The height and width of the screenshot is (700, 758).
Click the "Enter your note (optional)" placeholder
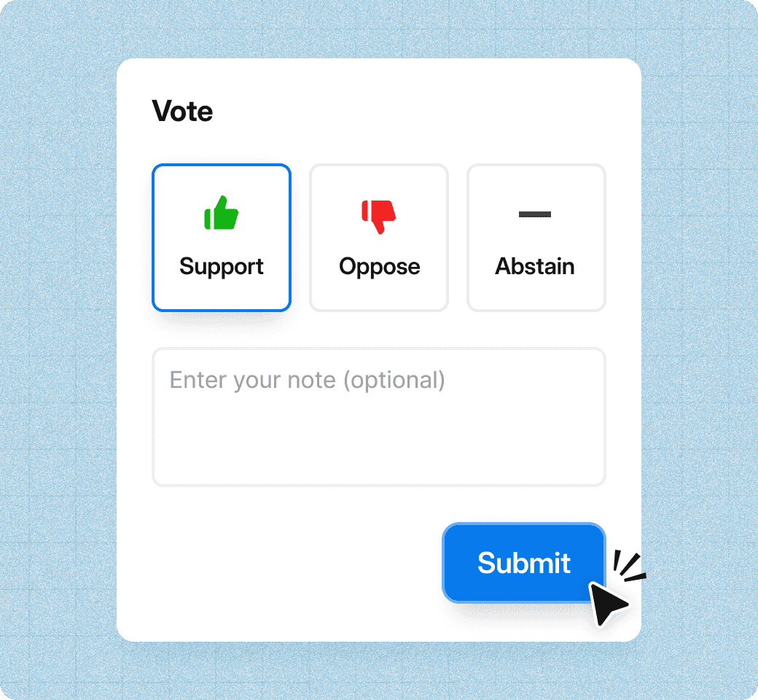pyautogui.click(x=307, y=380)
